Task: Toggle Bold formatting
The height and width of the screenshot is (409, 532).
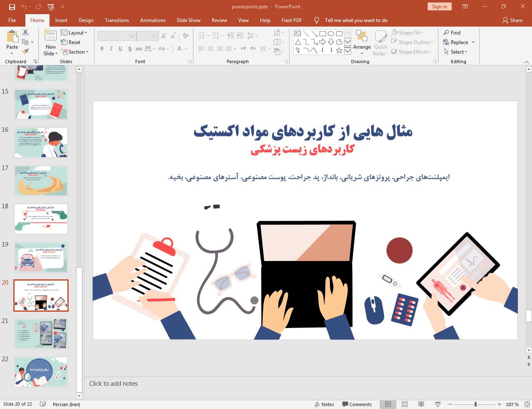Action: point(102,49)
